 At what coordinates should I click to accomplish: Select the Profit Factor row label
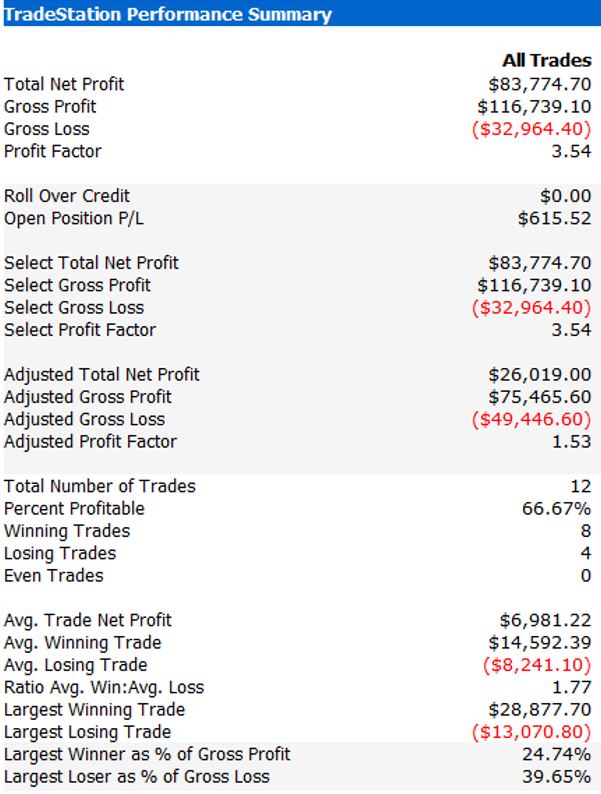point(53,151)
